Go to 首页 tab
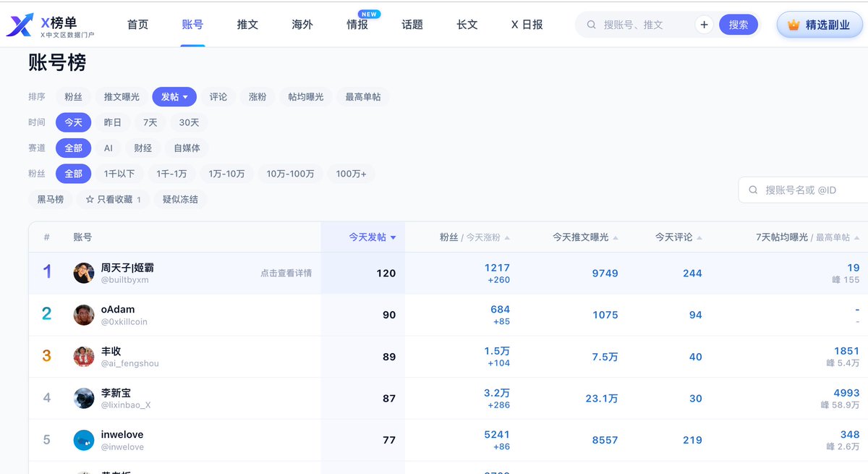The image size is (868, 474). point(137,25)
